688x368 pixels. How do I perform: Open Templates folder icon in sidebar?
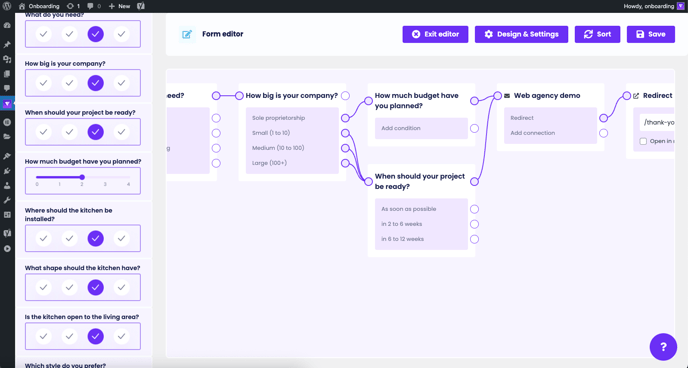[7, 136]
